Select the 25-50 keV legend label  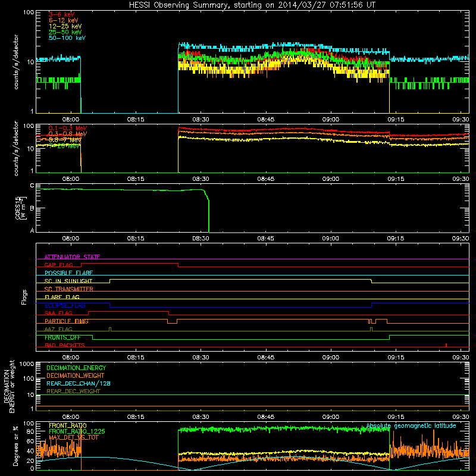(x=65, y=32)
